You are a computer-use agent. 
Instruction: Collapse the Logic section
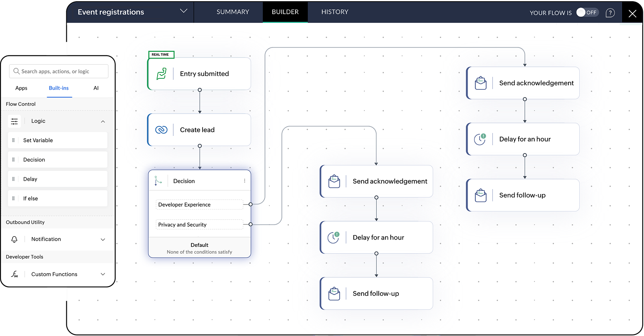coord(103,121)
